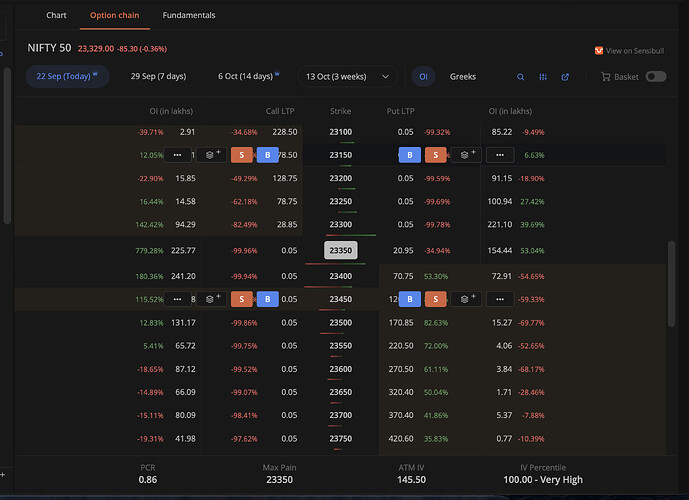Open option chain in new window icon
The width and height of the screenshot is (689, 500).
coord(565,77)
